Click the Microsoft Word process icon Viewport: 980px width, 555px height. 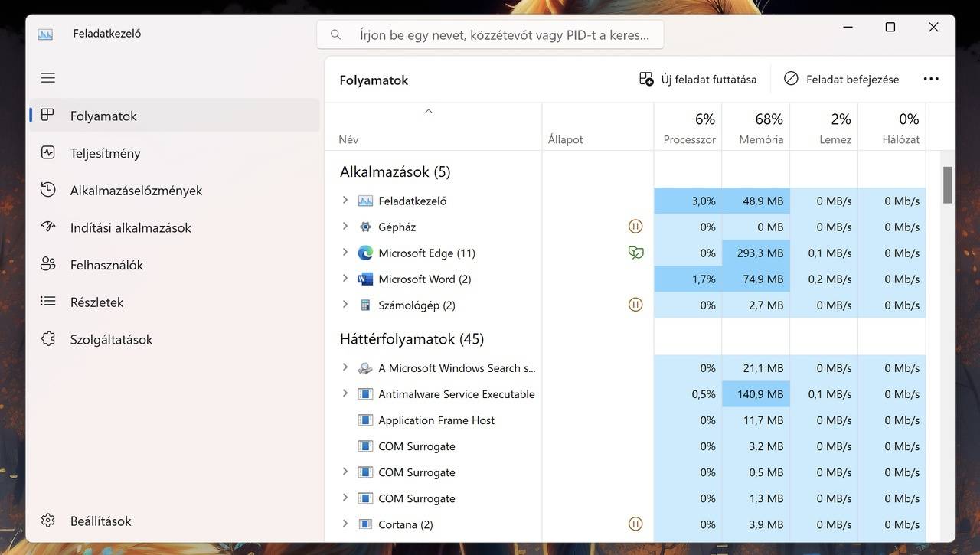(365, 279)
